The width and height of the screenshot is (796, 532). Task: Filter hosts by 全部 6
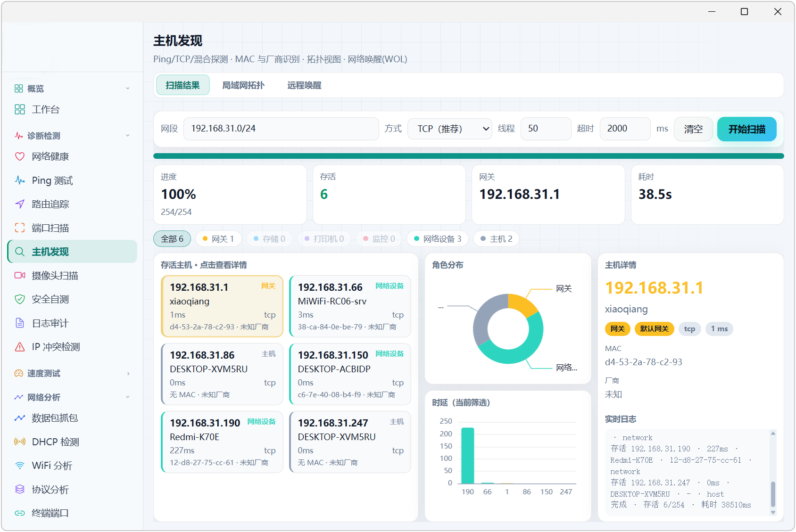(172, 239)
